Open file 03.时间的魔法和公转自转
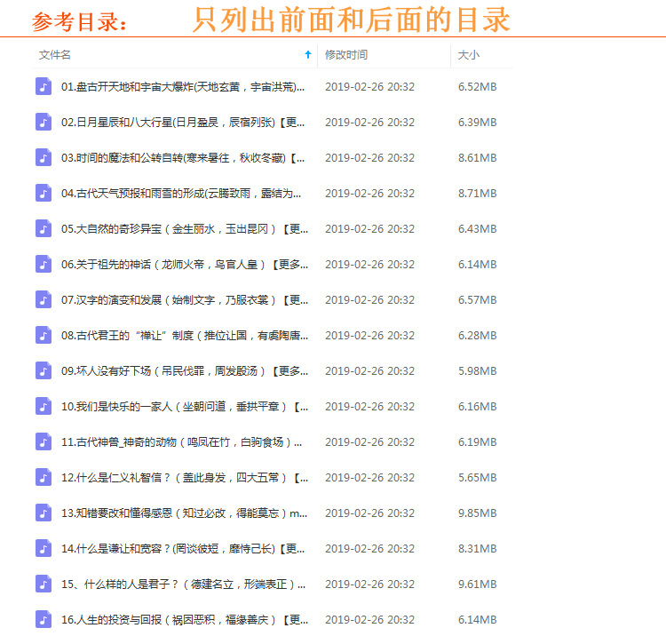Image resolution: width=666 pixels, height=644 pixels. (x=183, y=157)
